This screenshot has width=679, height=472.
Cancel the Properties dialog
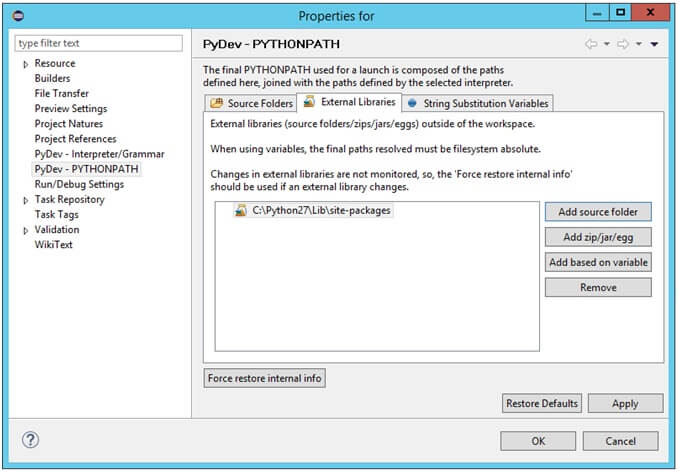coord(621,441)
